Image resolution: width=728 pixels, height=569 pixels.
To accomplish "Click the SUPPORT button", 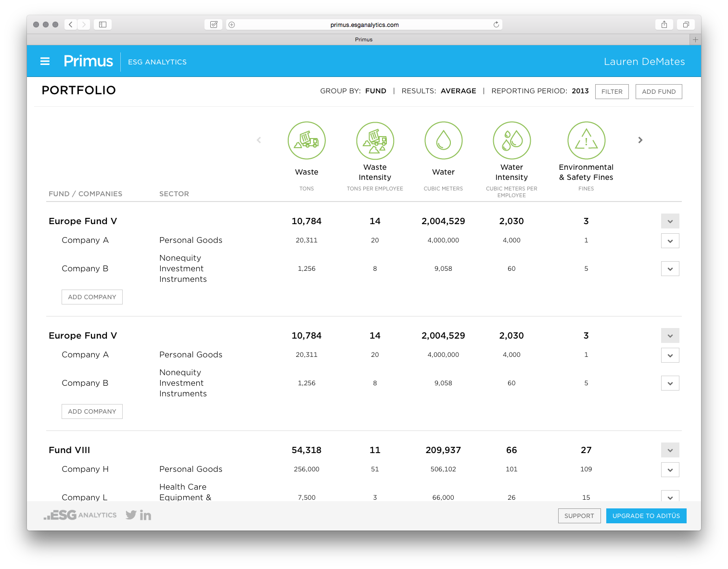I will 579,516.
